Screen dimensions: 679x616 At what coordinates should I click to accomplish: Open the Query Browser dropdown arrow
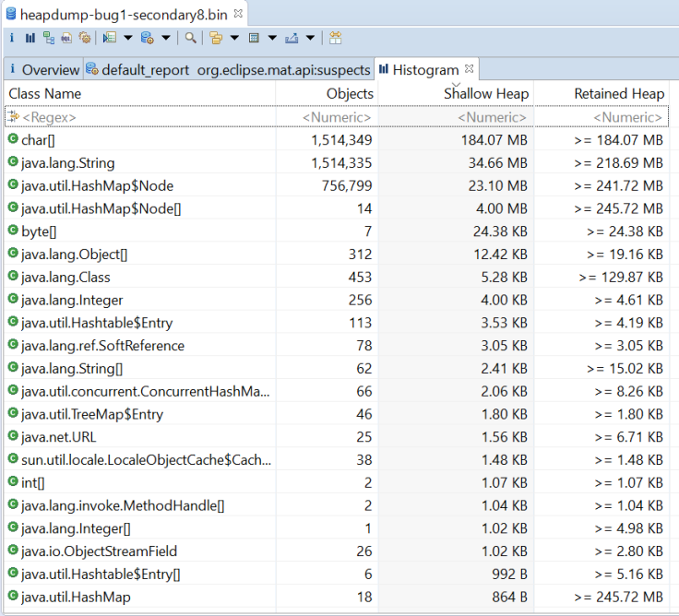(x=166, y=38)
